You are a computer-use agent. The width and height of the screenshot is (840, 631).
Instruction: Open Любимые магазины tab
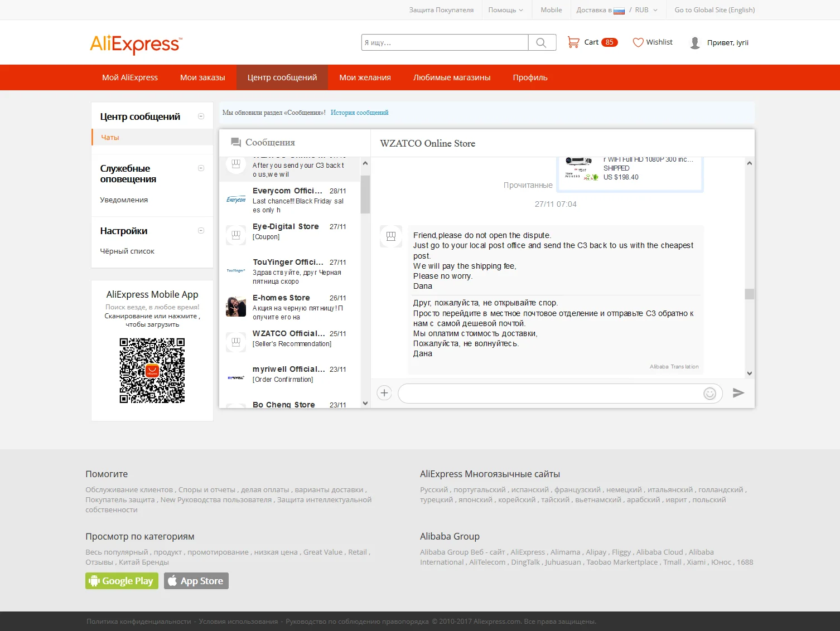[x=452, y=77]
